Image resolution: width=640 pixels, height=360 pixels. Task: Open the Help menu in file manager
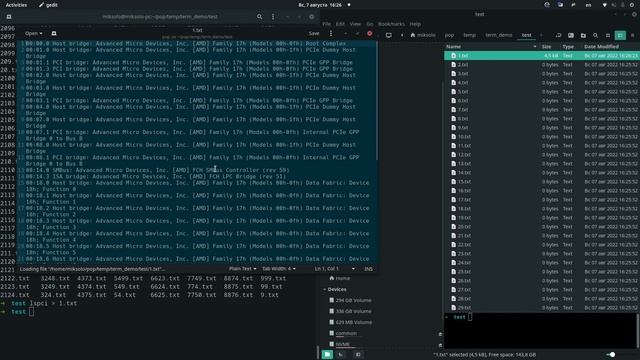pos(415,24)
